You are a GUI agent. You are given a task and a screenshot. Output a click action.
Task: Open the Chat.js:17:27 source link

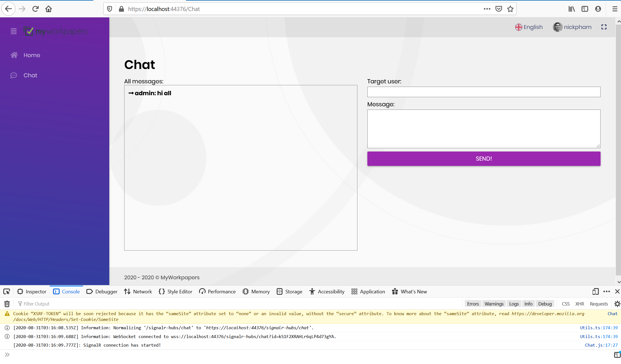coord(601,345)
